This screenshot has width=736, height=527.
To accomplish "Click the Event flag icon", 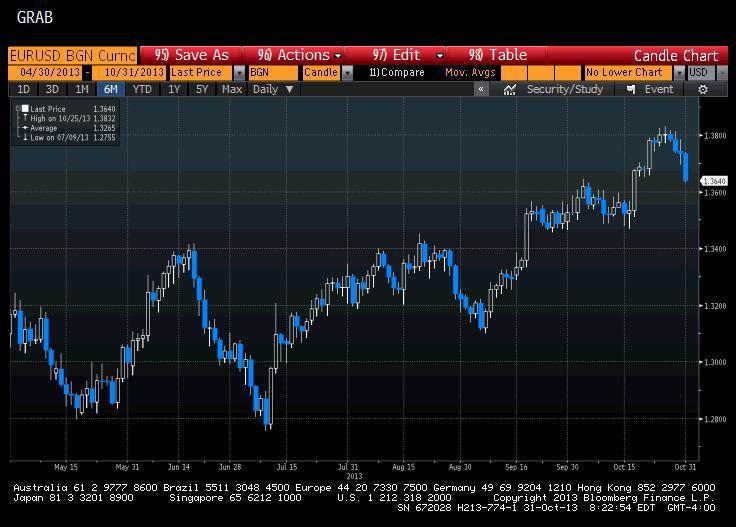I will (631, 89).
